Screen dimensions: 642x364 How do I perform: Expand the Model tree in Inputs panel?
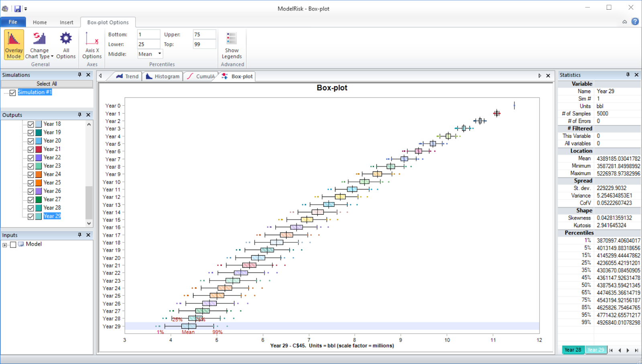pyautogui.click(x=5, y=244)
